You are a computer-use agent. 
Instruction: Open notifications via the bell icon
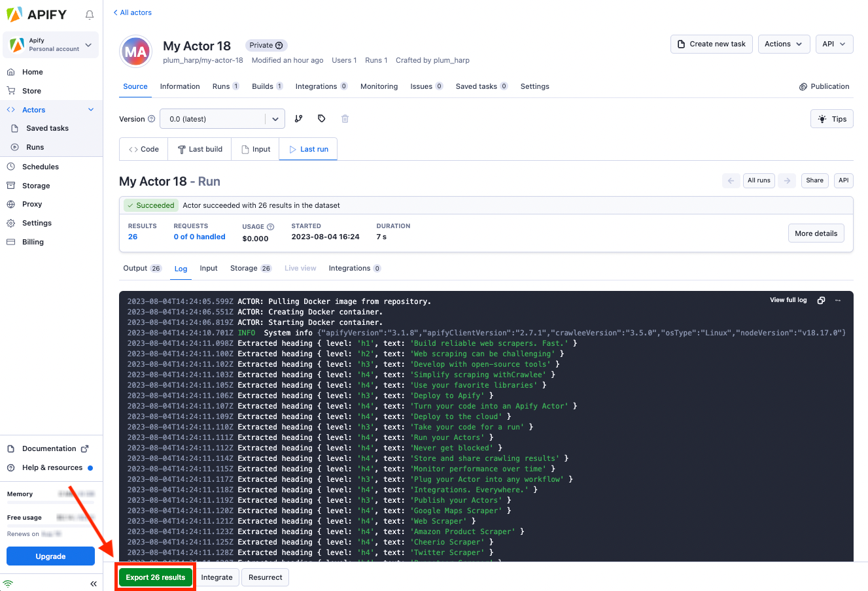[89, 14]
